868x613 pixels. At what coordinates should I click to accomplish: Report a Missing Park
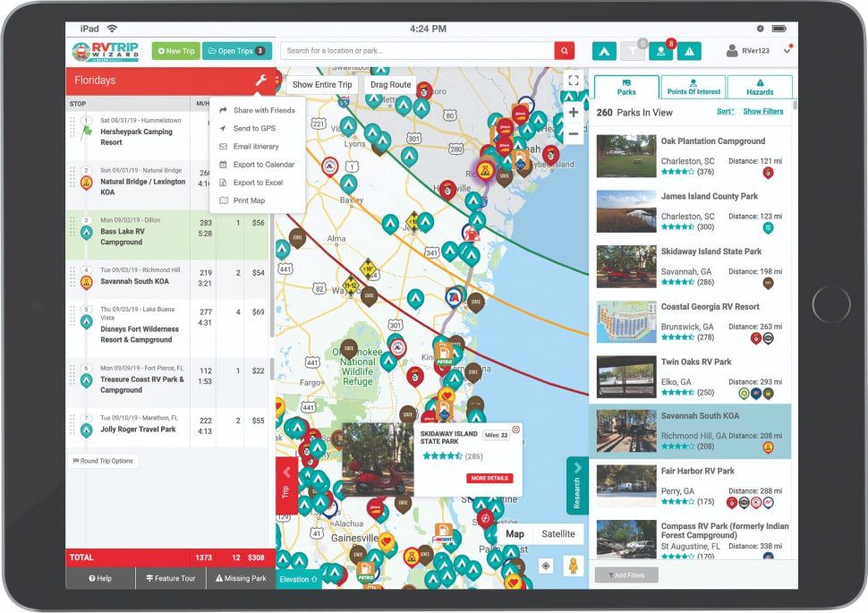[x=241, y=578]
